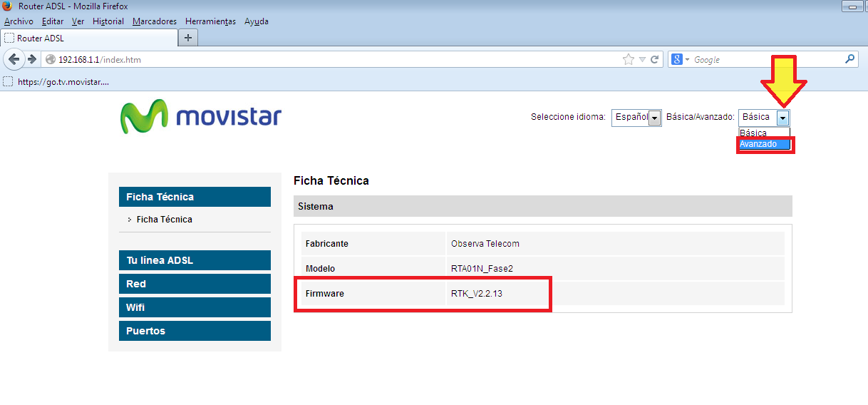Click the RTK_V2.2.13 firmware value
Viewport: 868px width, 405px height.
(477, 294)
